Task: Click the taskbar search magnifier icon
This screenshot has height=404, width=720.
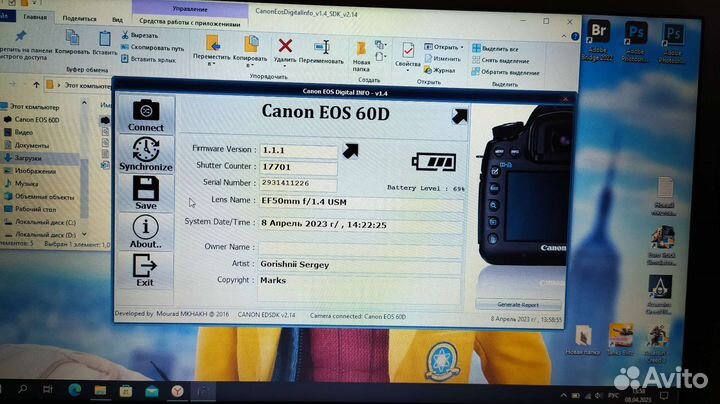Action: (x=22, y=390)
